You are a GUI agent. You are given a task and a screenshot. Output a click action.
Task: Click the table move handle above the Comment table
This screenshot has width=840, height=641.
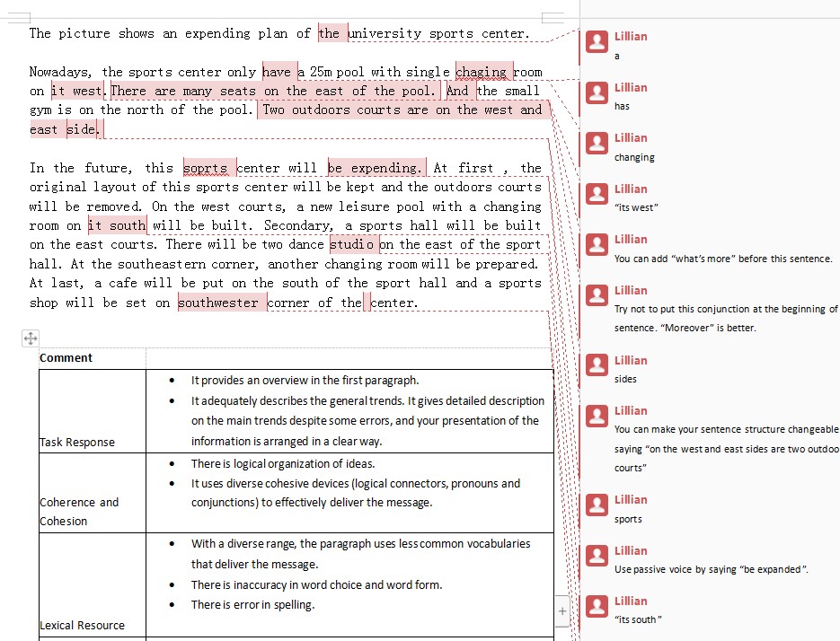tap(31, 338)
